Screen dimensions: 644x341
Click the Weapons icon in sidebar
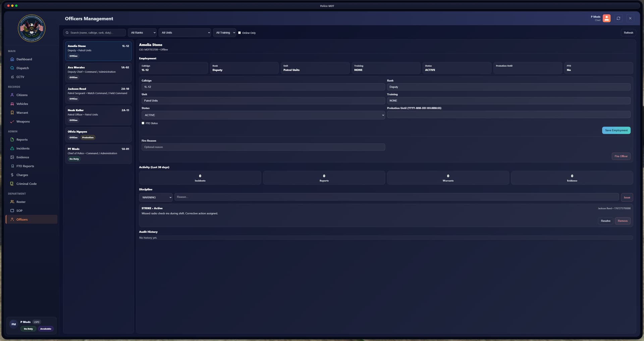point(12,121)
